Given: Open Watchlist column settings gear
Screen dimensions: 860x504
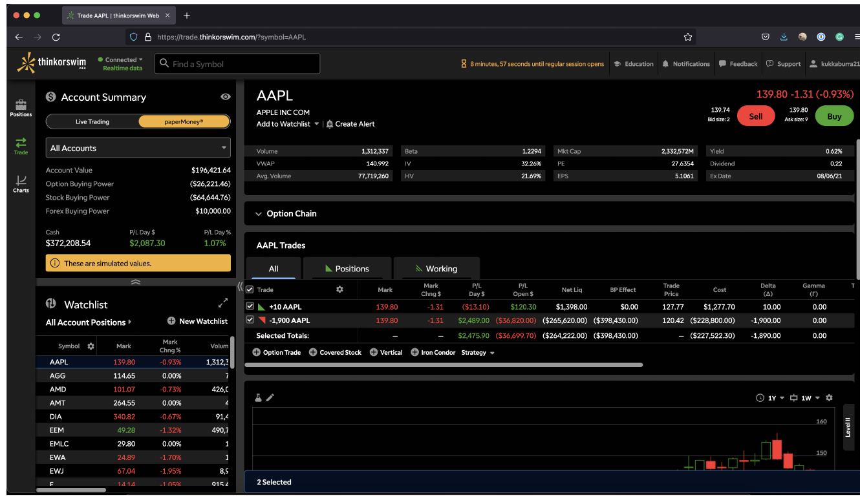Looking at the screenshot, I should [x=91, y=346].
